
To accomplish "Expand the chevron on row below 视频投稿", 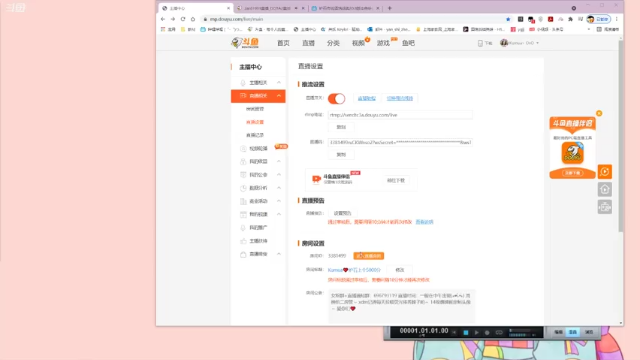I will [279, 161].
